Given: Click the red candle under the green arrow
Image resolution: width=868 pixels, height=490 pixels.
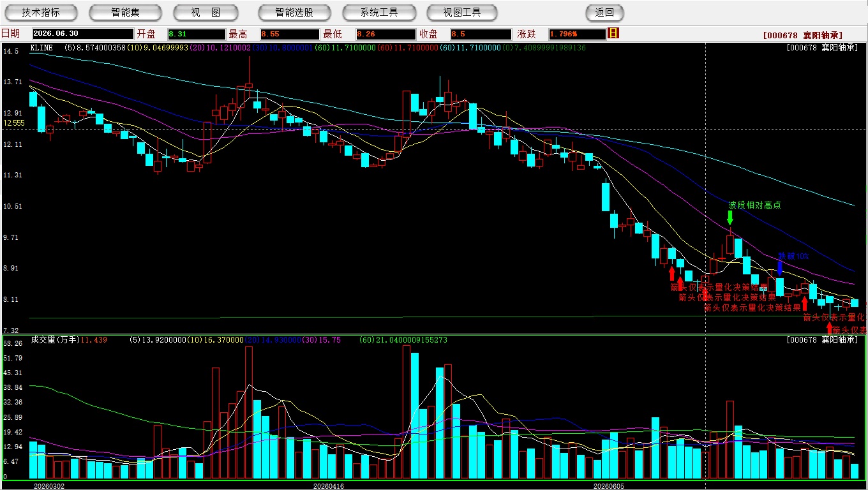Looking at the screenshot, I should coord(730,245).
